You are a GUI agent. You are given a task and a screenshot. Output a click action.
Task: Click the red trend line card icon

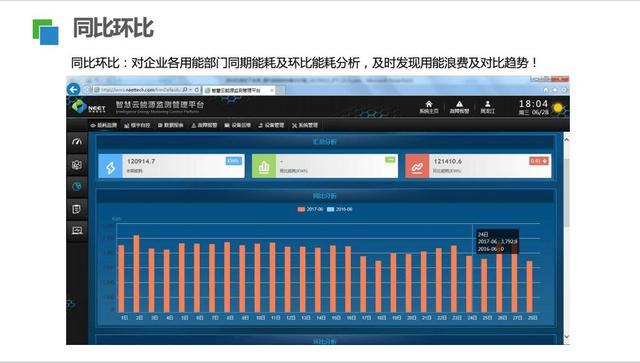[417, 166]
